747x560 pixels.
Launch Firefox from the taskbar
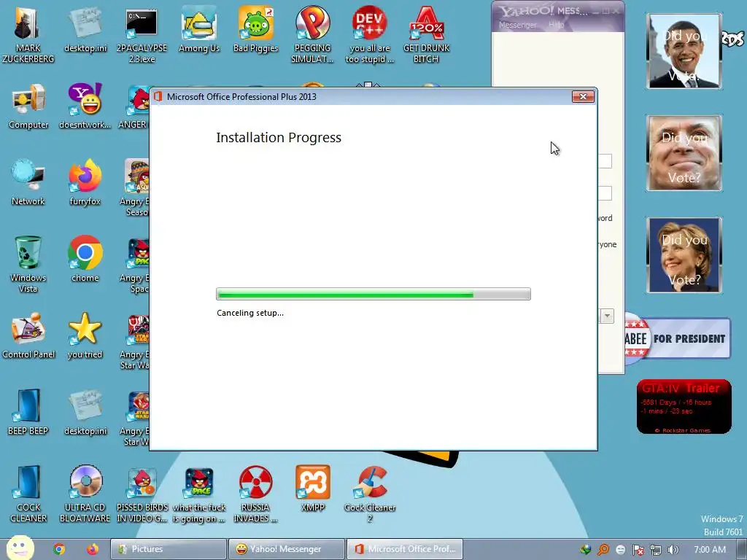[x=93, y=549]
